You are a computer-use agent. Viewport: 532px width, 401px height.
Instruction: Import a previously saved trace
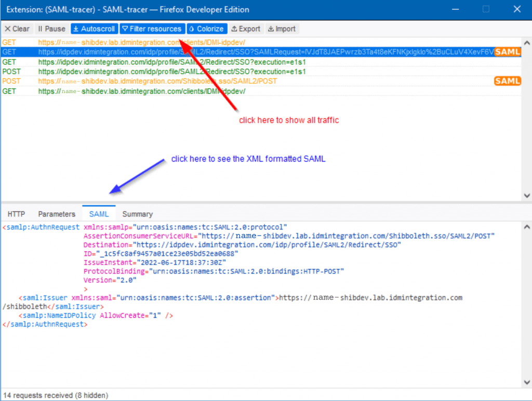point(281,29)
